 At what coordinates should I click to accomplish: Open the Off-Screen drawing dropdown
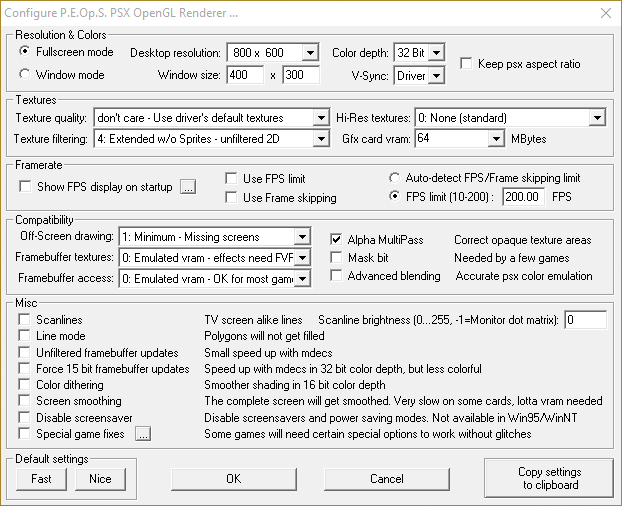215,237
